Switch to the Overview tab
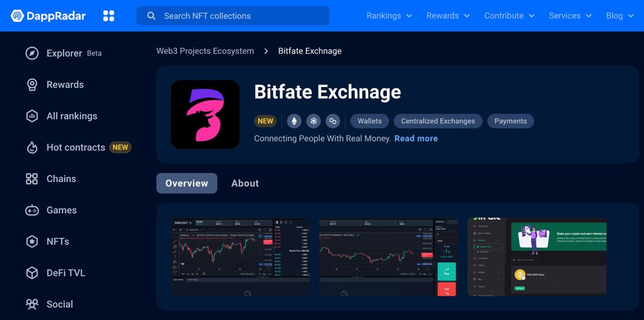 pos(187,183)
